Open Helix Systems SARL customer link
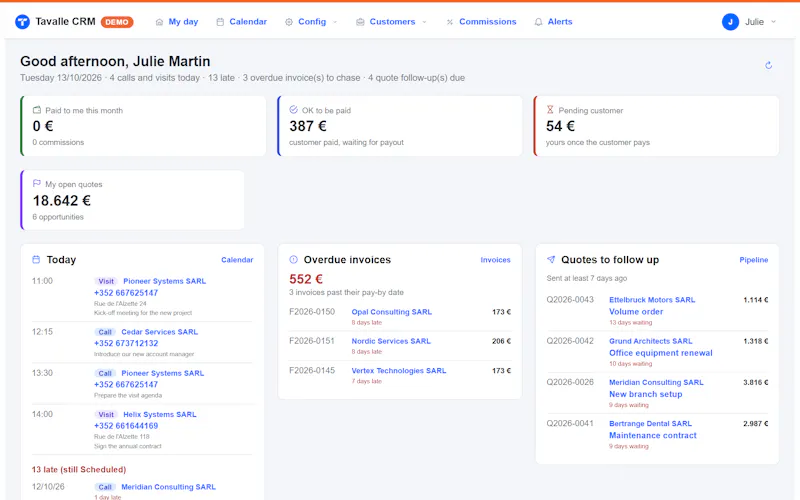This screenshot has width=800, height=500. pos(160,415)
